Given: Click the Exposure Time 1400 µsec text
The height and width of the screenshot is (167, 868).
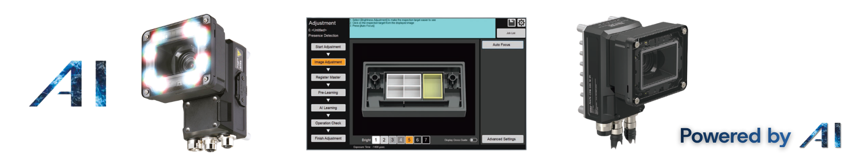Looking at the screenshot, I should 369,147.
